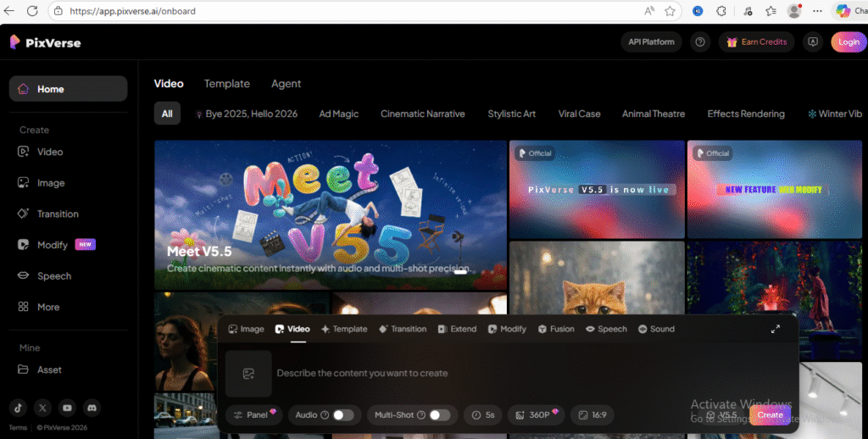Select Transition tab in creation panel

pos(403,329)
